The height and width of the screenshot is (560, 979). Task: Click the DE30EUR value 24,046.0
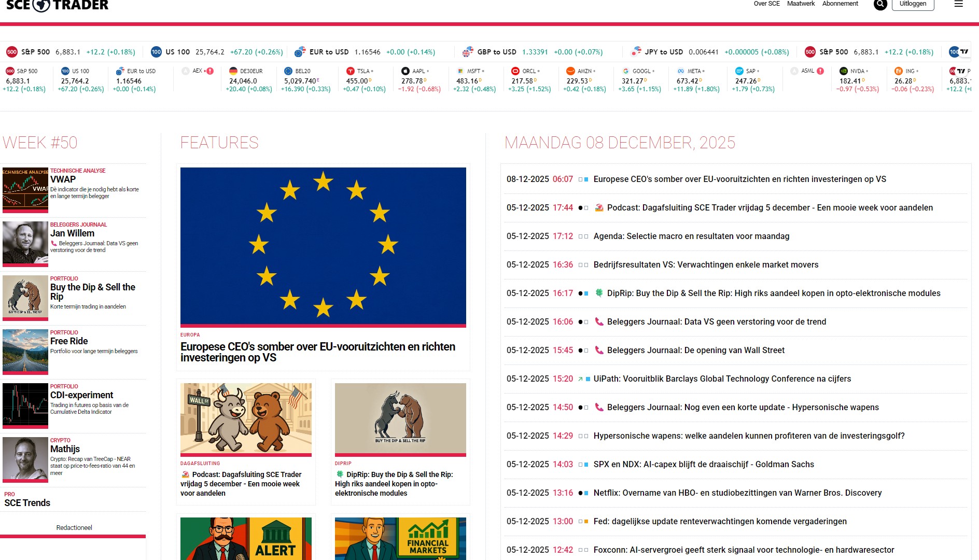pos(243,81)
